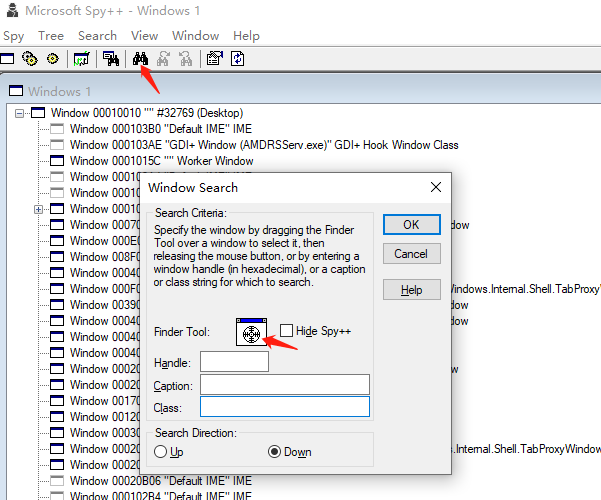Click the Spy++ application icon in title bar

(x=12, y=10)
